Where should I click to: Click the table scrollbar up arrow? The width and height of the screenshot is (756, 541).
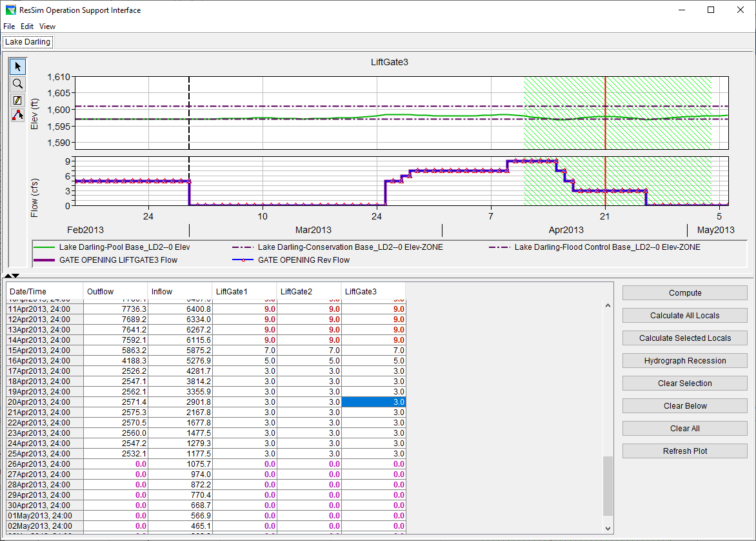608,305
